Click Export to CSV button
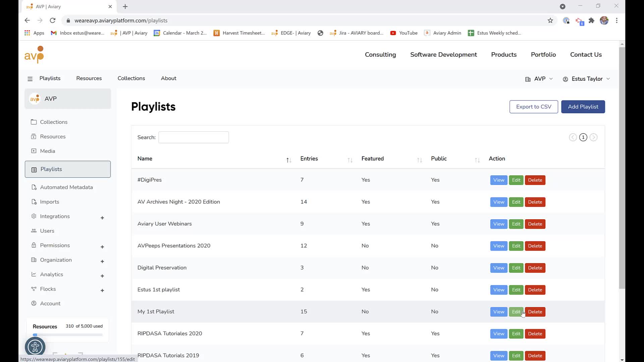Viewport: 644px width, 362px height. pos(534,107)
